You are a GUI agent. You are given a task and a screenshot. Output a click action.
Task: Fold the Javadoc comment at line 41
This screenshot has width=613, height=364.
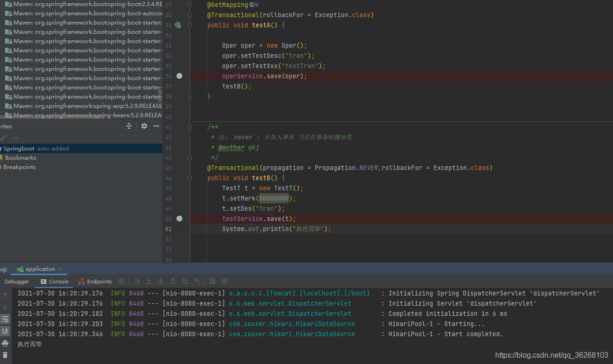[x=190, y=127]
